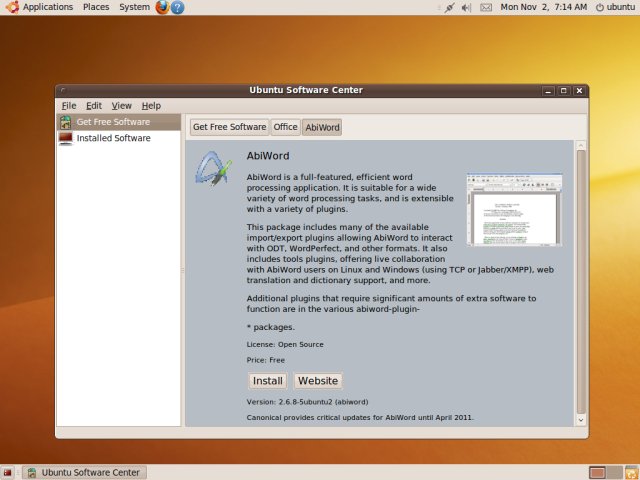Click the 'Price: Free' text
This screenshot has height=480, width=640.
pos(266,360)
